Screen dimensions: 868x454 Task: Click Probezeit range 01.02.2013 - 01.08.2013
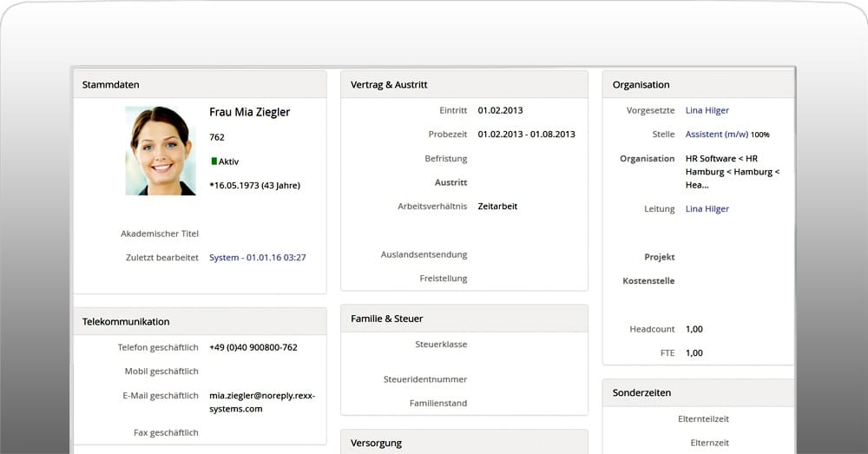[x=527, y=134]
